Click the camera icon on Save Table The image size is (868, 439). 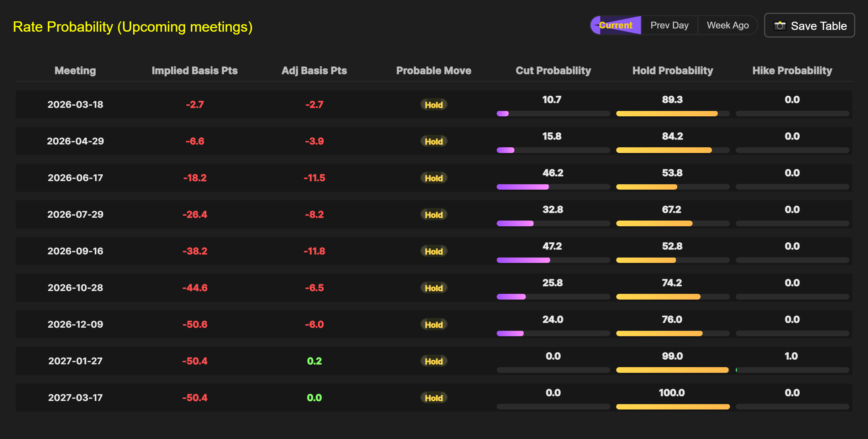[780, 26]
